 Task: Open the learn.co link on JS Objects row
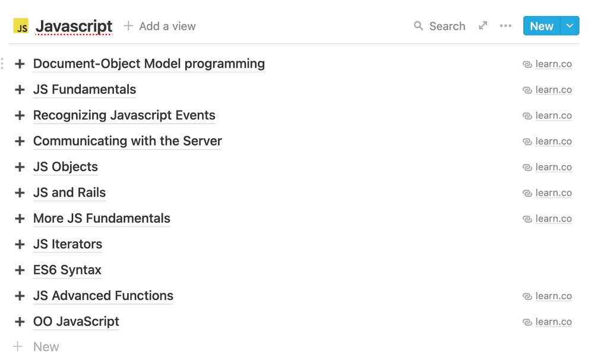[554, 167]
